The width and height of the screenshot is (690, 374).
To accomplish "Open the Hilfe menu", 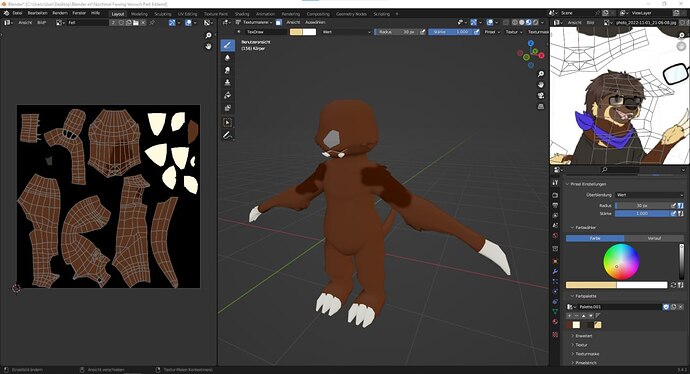I will click(x=95, y=13).
